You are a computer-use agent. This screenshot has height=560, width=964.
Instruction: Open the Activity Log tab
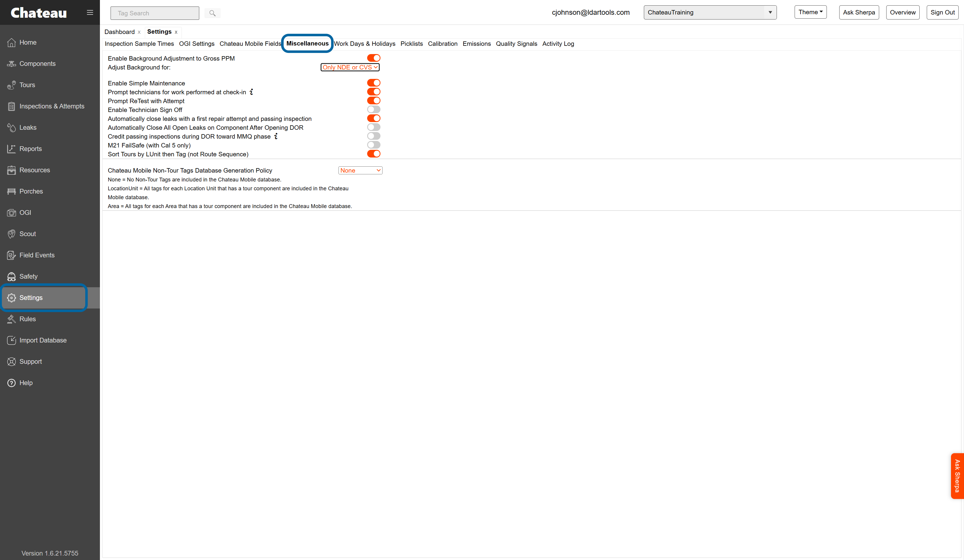(x=558, y=44)
